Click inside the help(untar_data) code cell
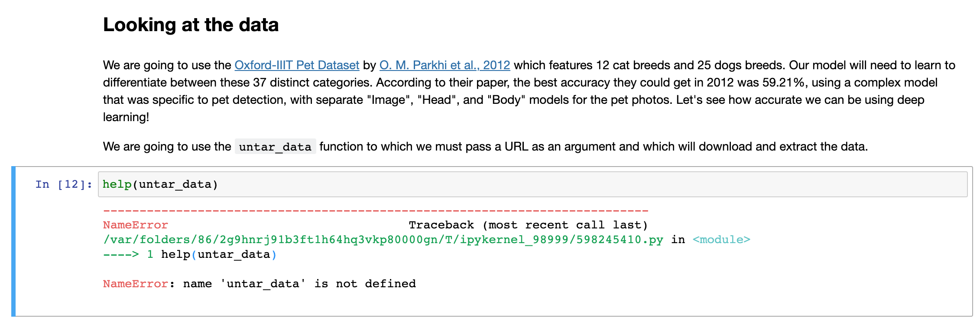 click(563, 184)
